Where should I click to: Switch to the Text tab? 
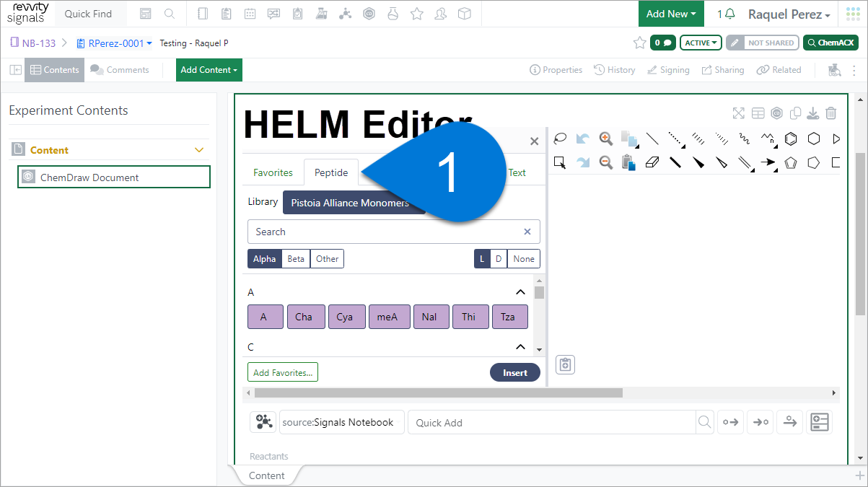(x=517, y=172)
